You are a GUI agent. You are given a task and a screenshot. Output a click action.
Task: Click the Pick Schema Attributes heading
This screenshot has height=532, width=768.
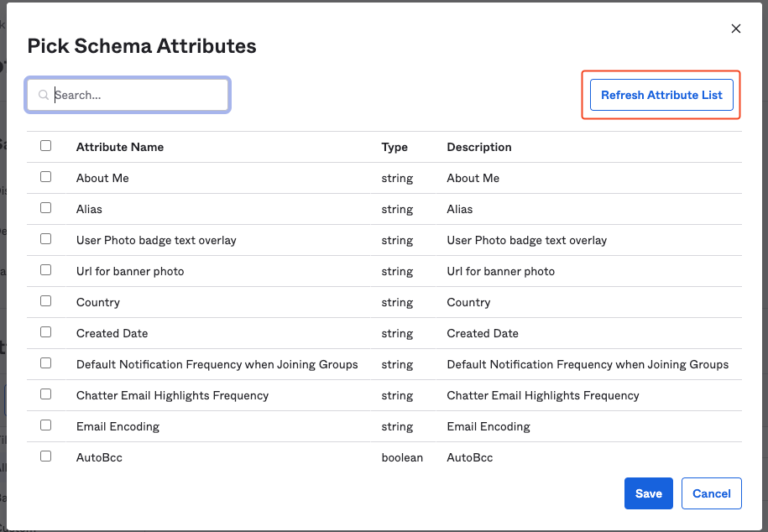tap(142, 46)
